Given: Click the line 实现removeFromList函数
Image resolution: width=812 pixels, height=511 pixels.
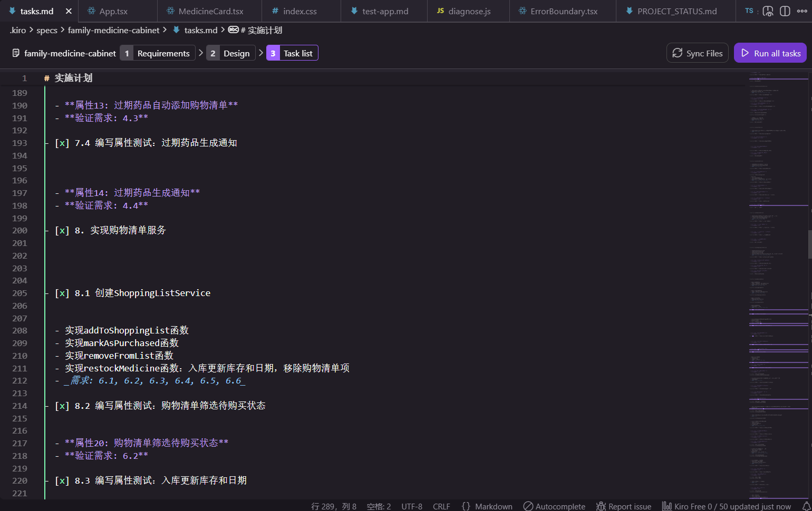Looking at the screenshot, I should click(119, 356).
